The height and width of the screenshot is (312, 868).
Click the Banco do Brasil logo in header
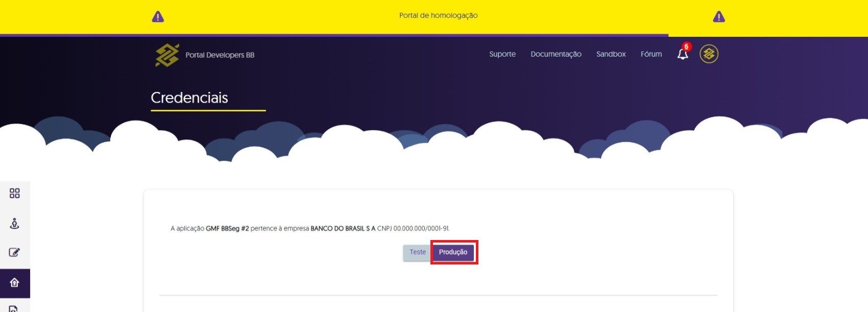pos(167,55)
